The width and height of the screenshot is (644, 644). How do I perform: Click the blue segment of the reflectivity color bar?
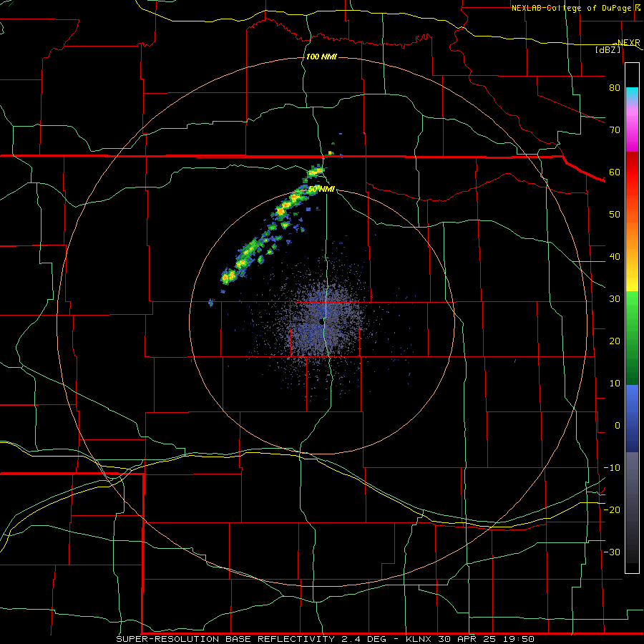632,418
